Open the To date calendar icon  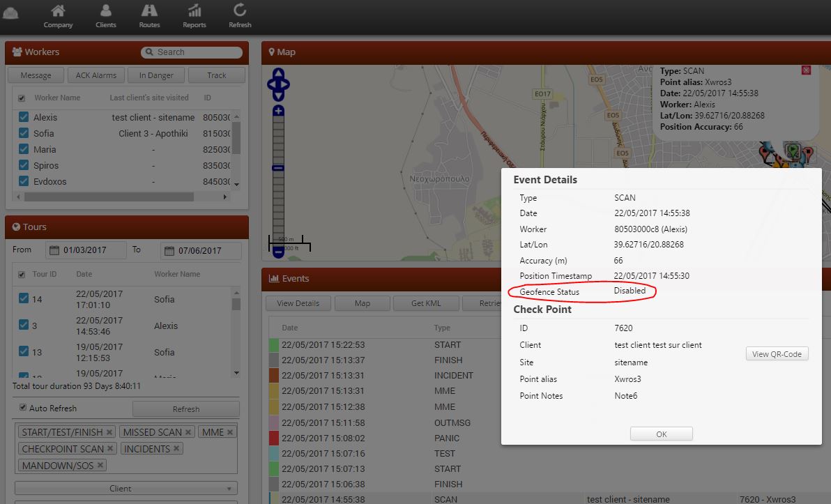point(169,251)
